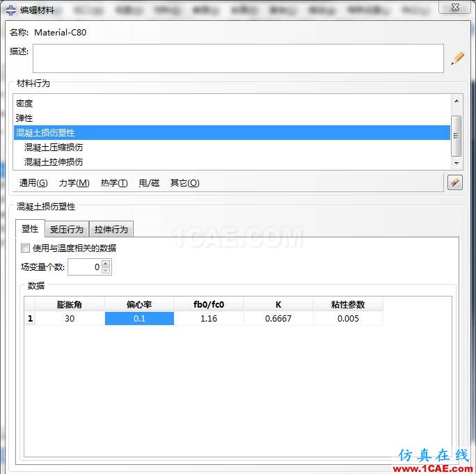Click scroll down arrow of material behaviors list
The image size is (476, 474).
pyautogui.click(x=457, y=164)
